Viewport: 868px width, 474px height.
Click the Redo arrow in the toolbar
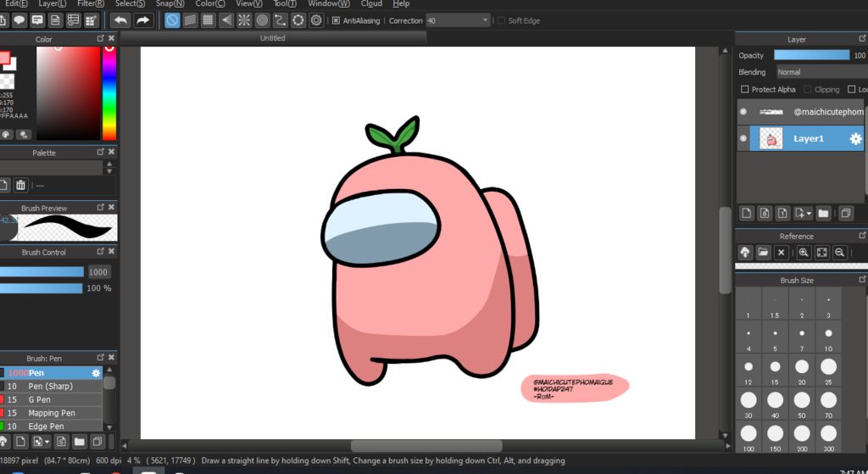click(x=142, y=20)
